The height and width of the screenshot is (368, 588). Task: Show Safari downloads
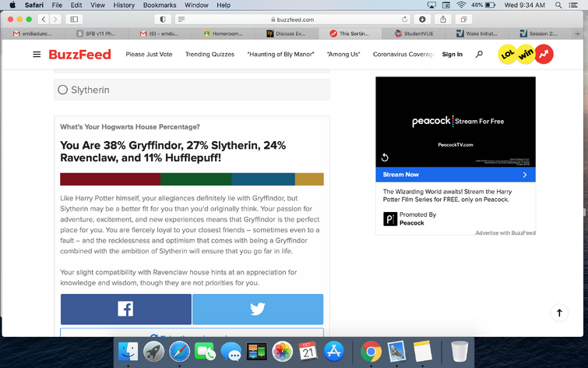[x=422, y=19]
